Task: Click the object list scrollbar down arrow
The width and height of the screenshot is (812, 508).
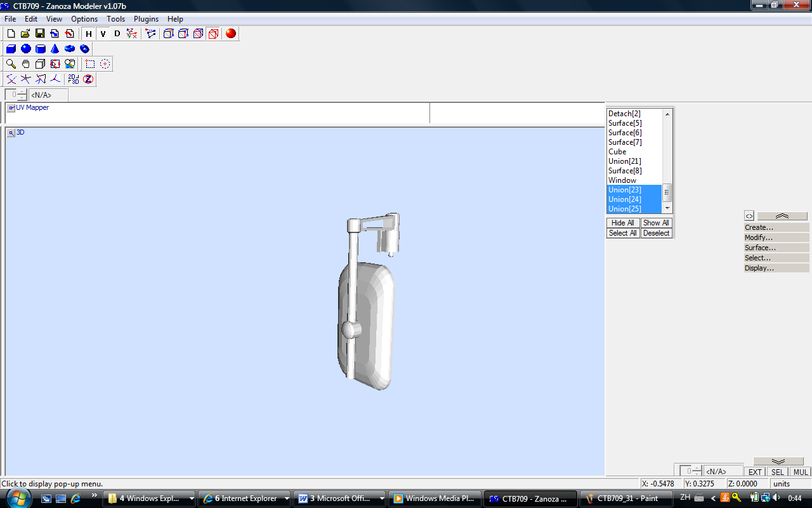Action: pos(667,208)
